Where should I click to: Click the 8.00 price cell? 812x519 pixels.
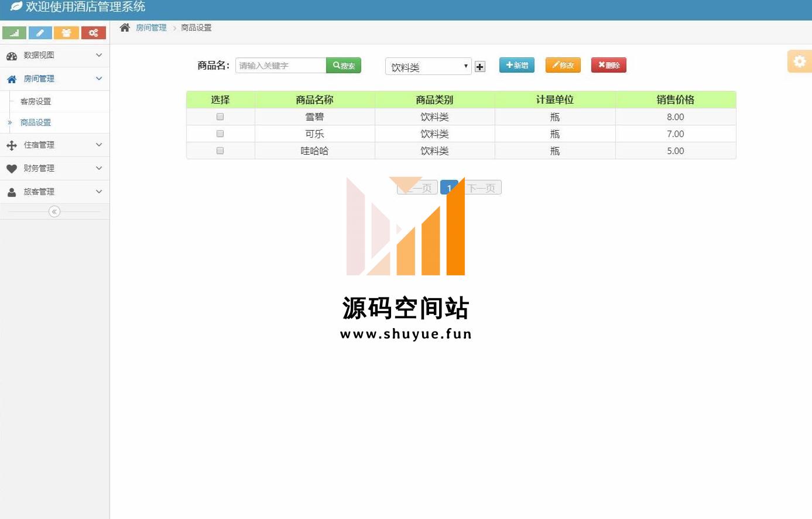pyautogui.click(x=676, y=117)
